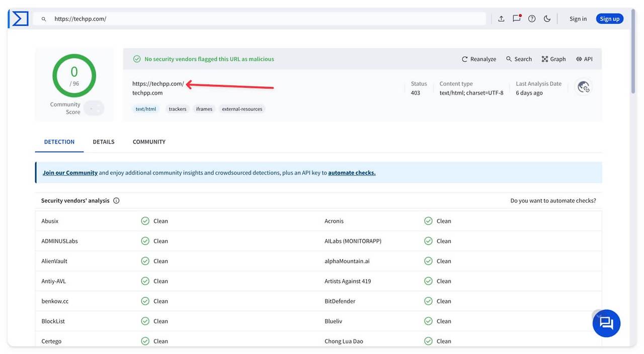Click the URL input field showing techpp.com
644x354 pixels.
260,19
